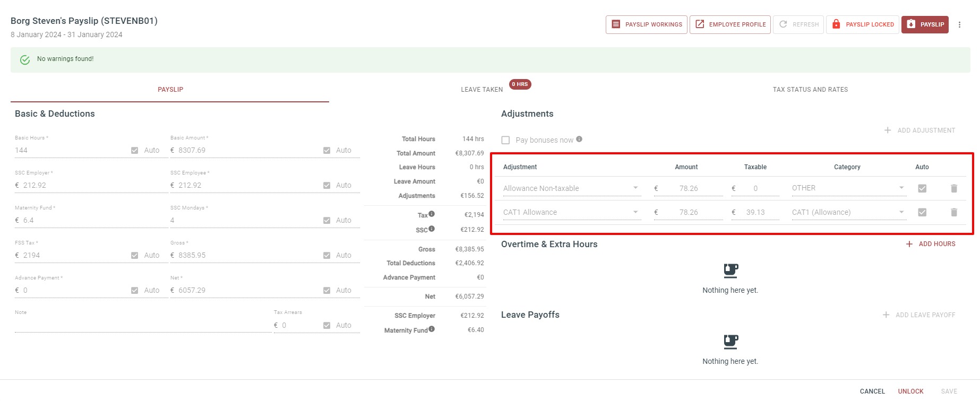Click Add Leave Payoff
This screenshot has width=980, height=401.
pos(919,315)
